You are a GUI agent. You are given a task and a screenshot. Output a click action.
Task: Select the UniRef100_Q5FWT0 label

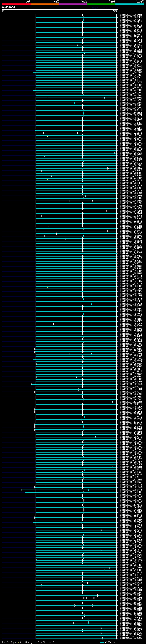point(131,550)
